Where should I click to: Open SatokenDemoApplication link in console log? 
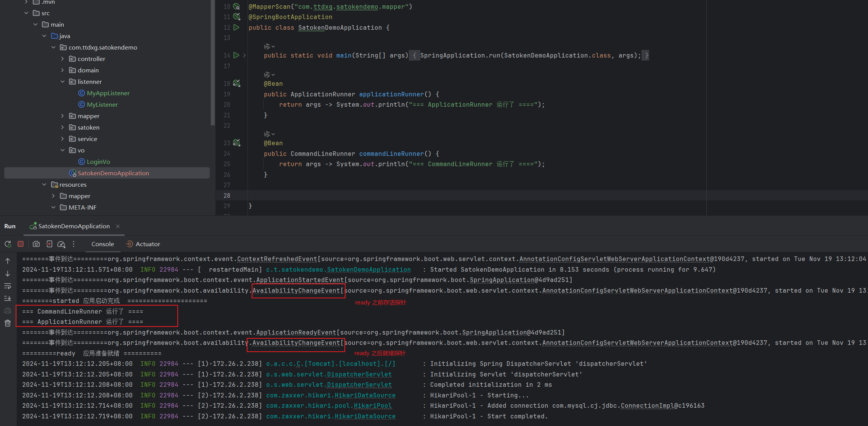369,269
